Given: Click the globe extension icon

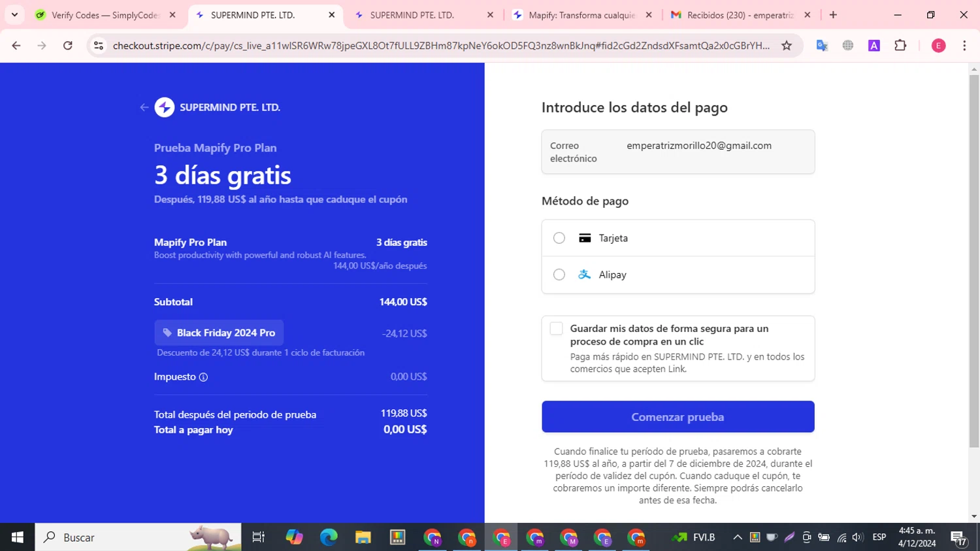Looking at the screenshot, I should click(x=848, y=46).
